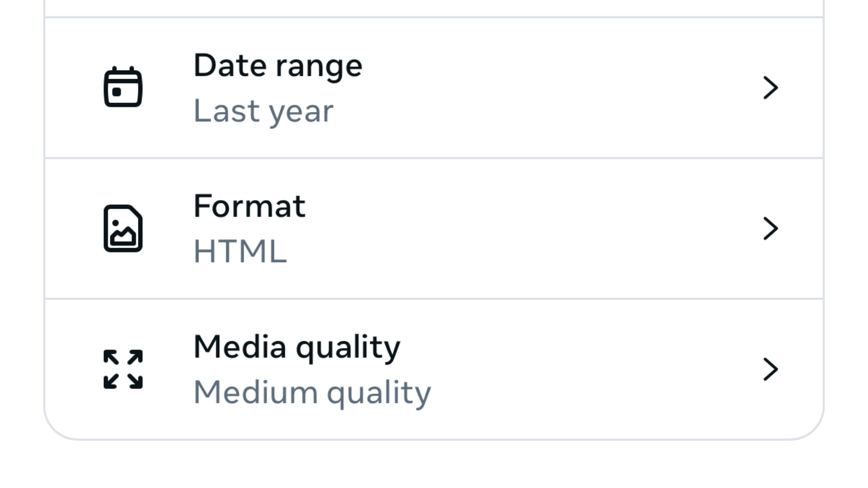Tap the partially visible row above Date range
The width and height of the screenshot is (868, 488).
(x=434, y=7)
